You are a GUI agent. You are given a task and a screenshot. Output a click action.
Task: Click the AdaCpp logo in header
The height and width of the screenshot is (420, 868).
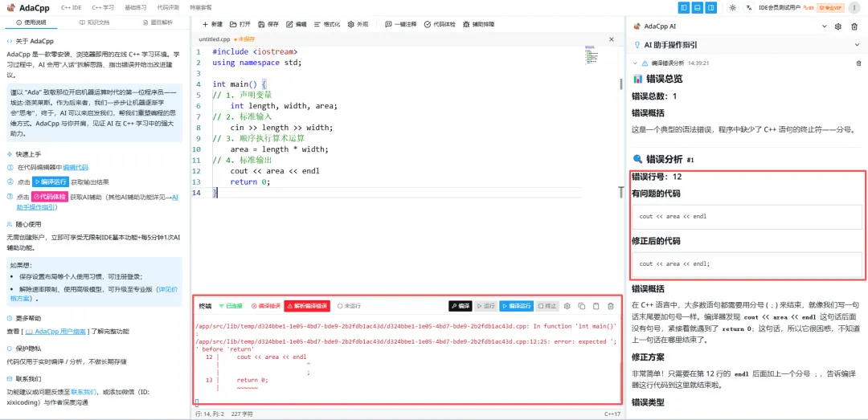(x=27, y=8)
